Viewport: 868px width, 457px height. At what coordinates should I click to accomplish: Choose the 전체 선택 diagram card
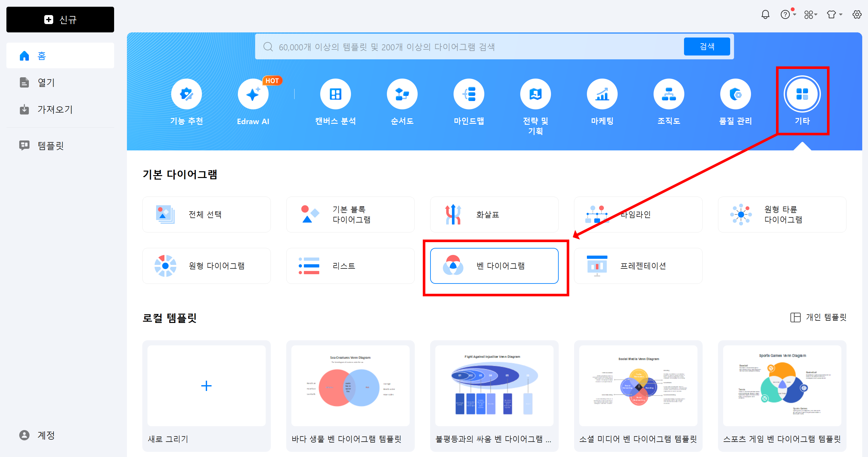point(206,214)
